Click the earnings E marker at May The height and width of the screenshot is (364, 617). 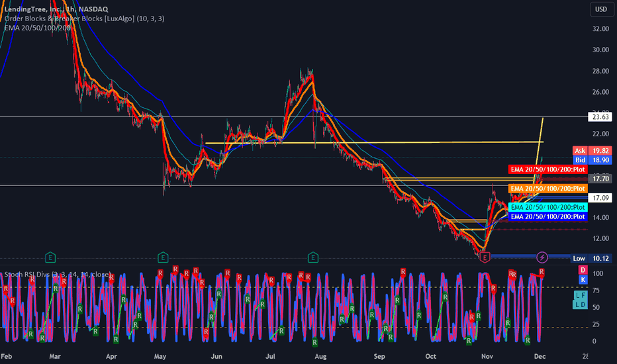[163, 257]
